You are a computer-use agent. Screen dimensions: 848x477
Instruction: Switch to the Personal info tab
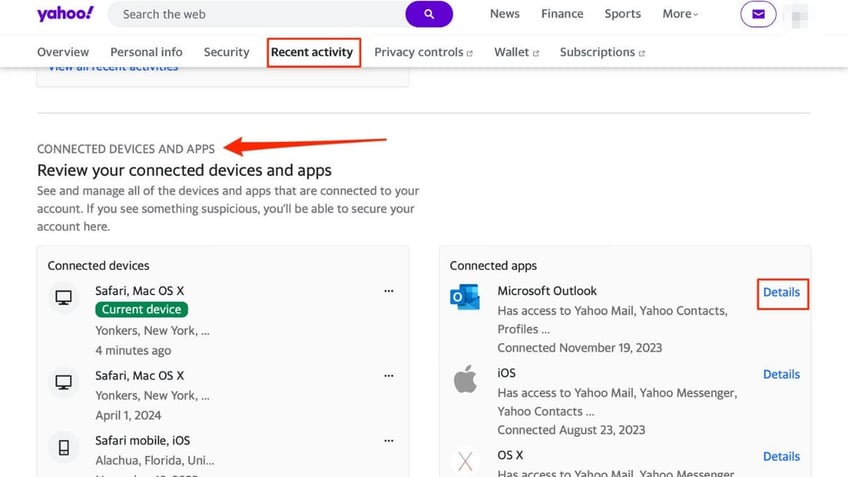(146, 52)
